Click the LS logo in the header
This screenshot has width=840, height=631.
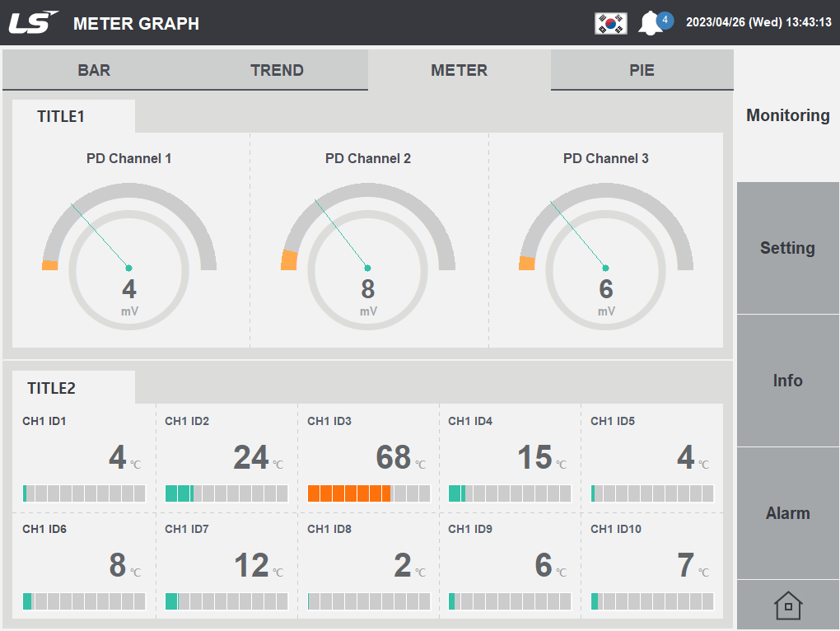(33, 21)
